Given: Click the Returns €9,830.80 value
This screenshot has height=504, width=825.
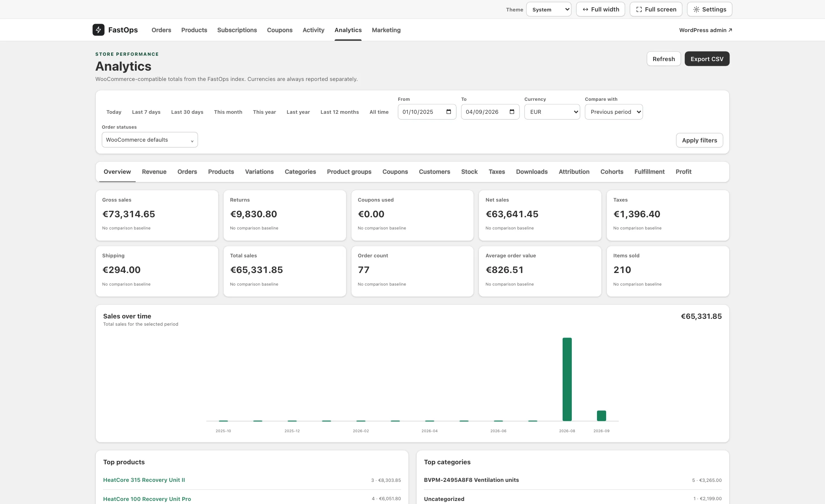Looking at the screenshot, I should coord(254,214).
